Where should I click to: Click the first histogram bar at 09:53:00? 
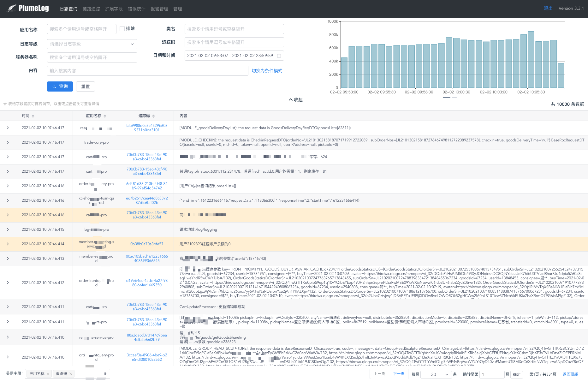pyautogui.click(x=344, y=73)
